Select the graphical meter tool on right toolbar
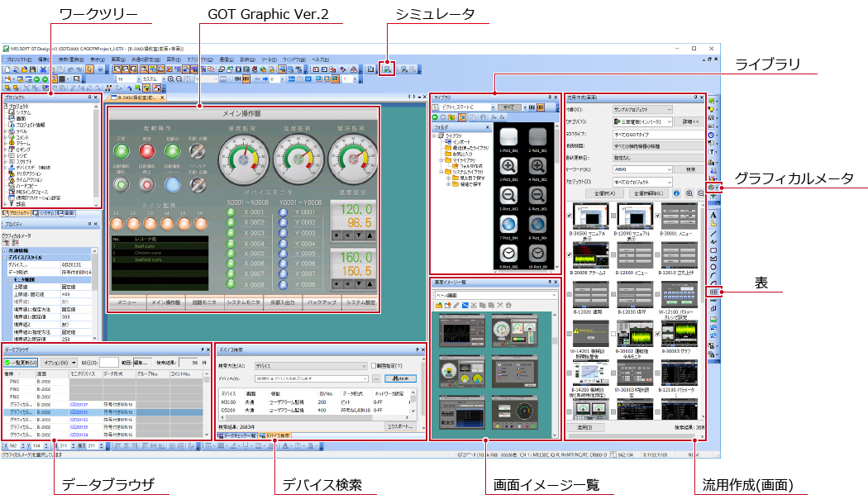Screen dimensions: 868x504 [713, 187]
